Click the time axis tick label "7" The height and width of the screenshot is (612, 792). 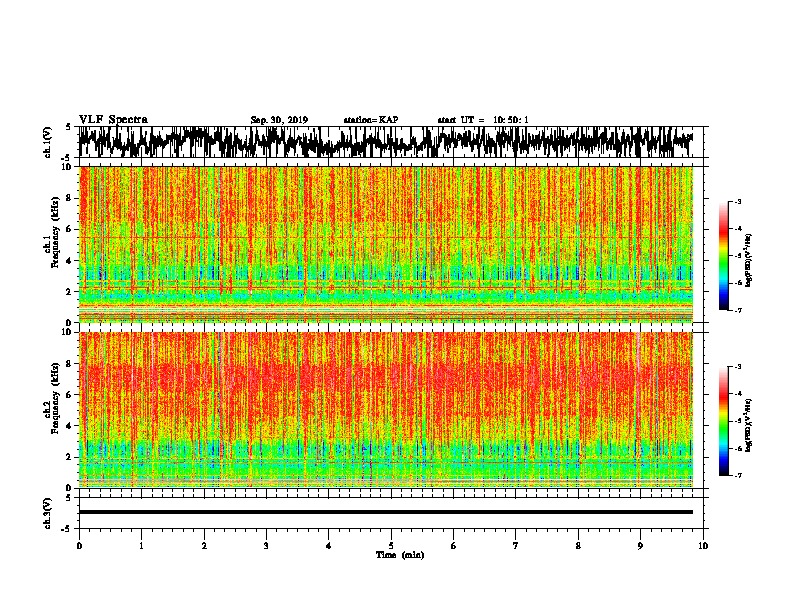[x=516, y=545]
